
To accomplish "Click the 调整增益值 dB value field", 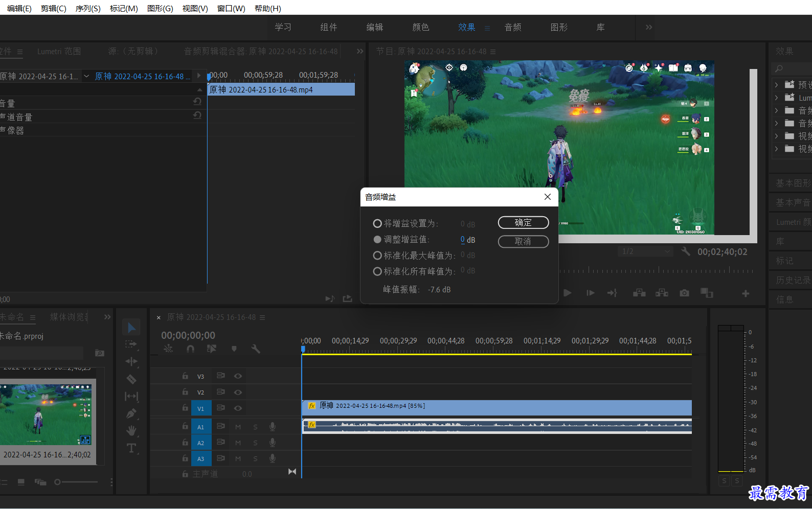I will point(463,239).
